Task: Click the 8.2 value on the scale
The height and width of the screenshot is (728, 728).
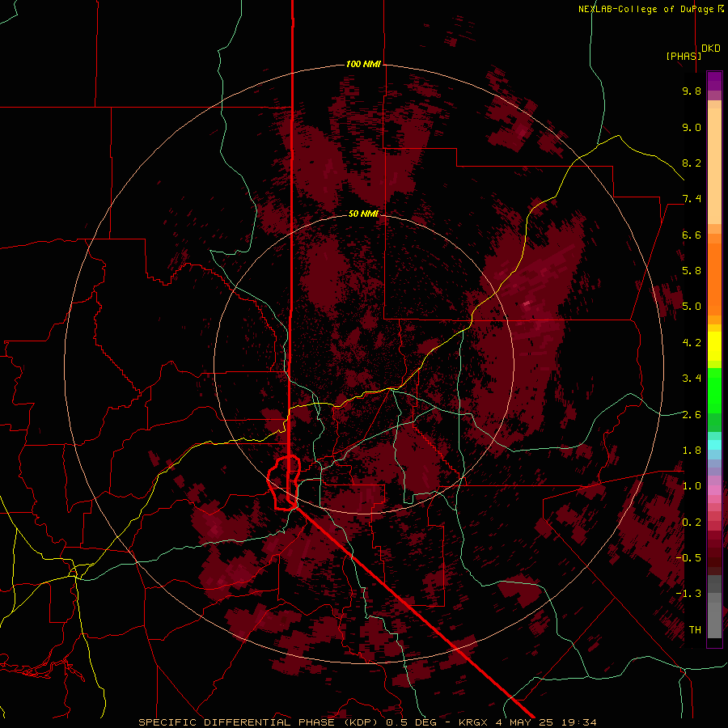Action: pos(692,163)
